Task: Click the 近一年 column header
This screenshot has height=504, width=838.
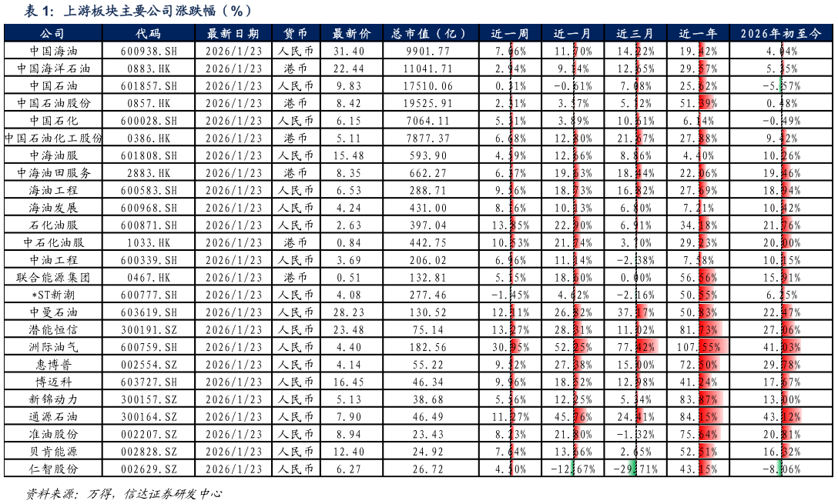Action: [x=699, y=32]
